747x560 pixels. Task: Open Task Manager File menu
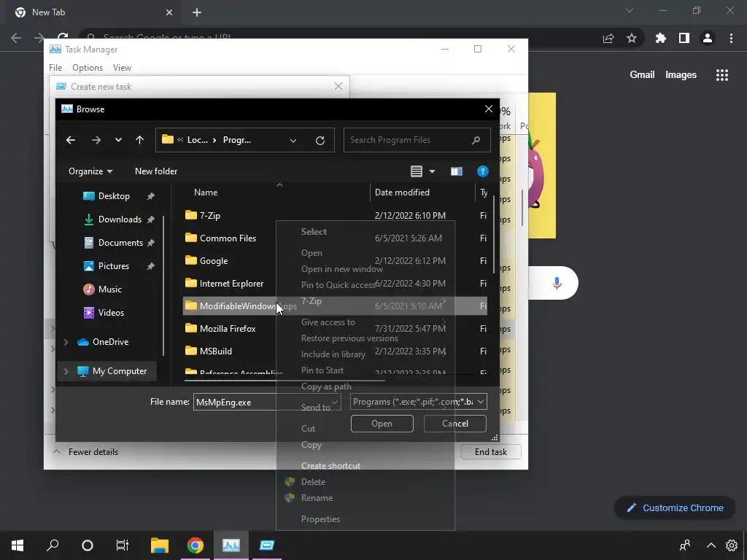click(55, 68)
